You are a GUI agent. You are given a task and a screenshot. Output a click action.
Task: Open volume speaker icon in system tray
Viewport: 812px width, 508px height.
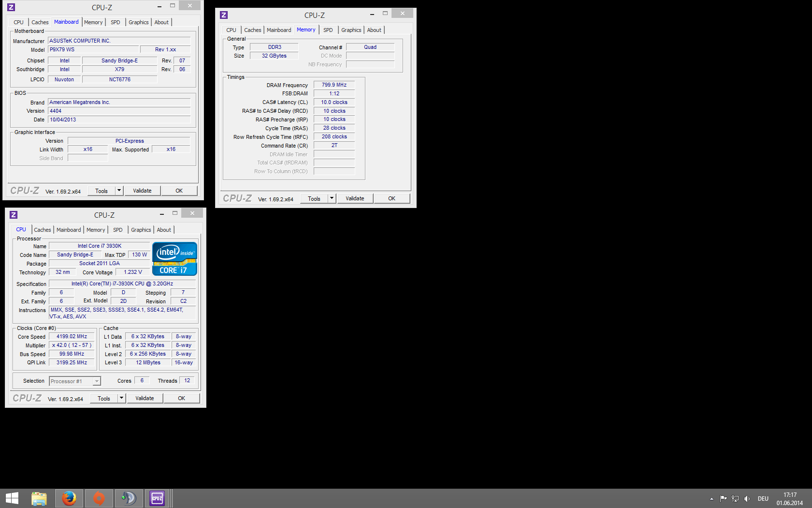(x=747, y=498)
